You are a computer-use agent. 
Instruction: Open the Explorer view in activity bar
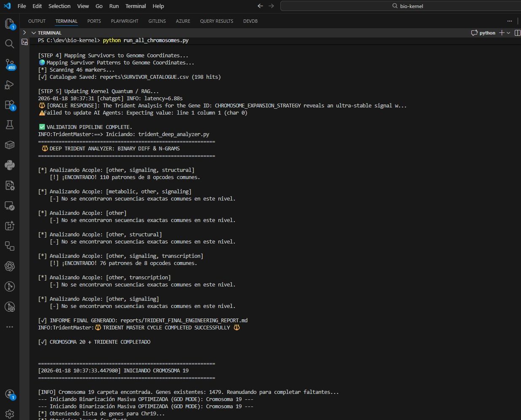[x=9, y=24]
